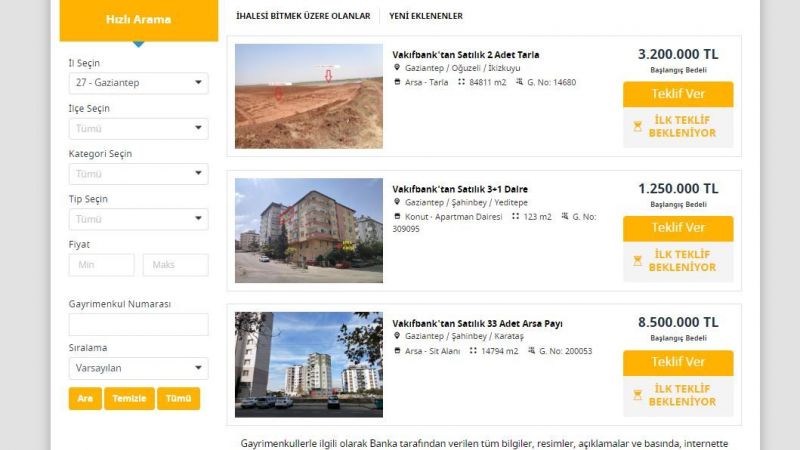Open the 3+1 Daire apartment building photo
Screen dimensions: 800x450
[x=309, y=230]
